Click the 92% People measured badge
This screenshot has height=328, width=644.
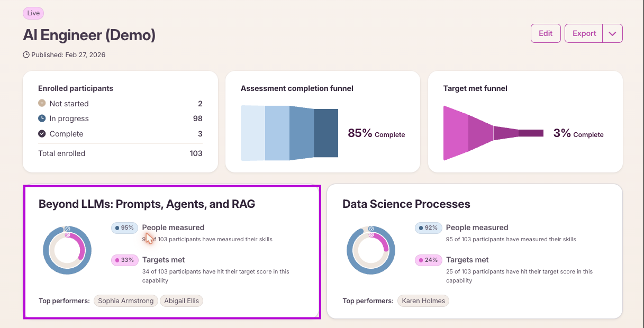(428, 228)
